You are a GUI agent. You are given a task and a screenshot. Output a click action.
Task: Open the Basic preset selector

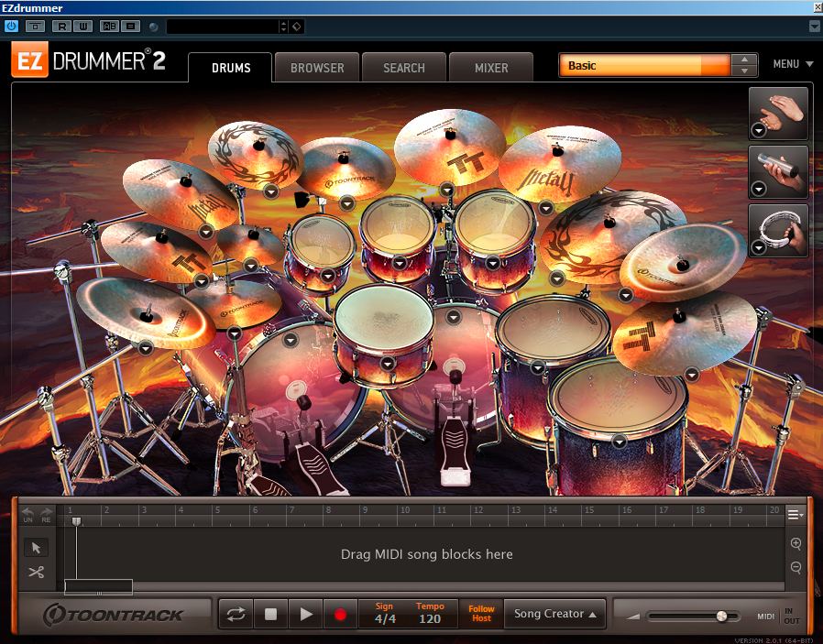point(645,66)
